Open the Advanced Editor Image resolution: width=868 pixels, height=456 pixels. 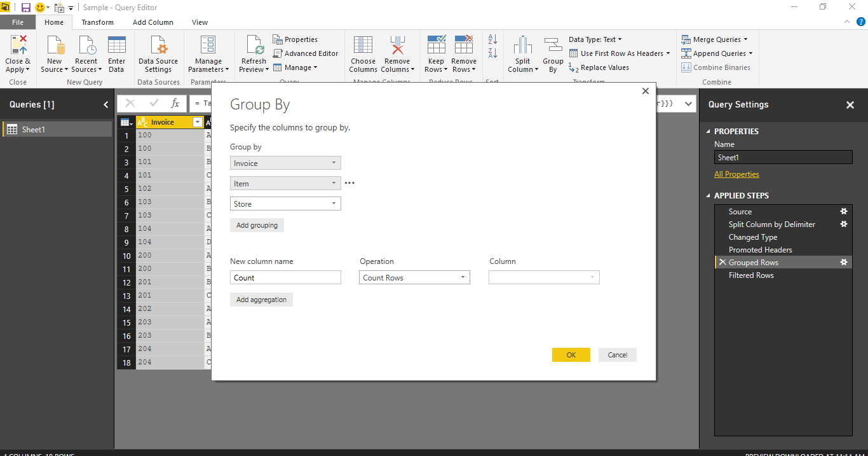pos(306,53)
